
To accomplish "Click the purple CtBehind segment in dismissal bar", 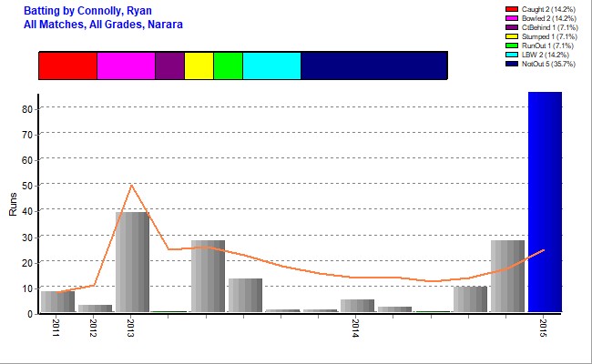I will coord(170,66).
